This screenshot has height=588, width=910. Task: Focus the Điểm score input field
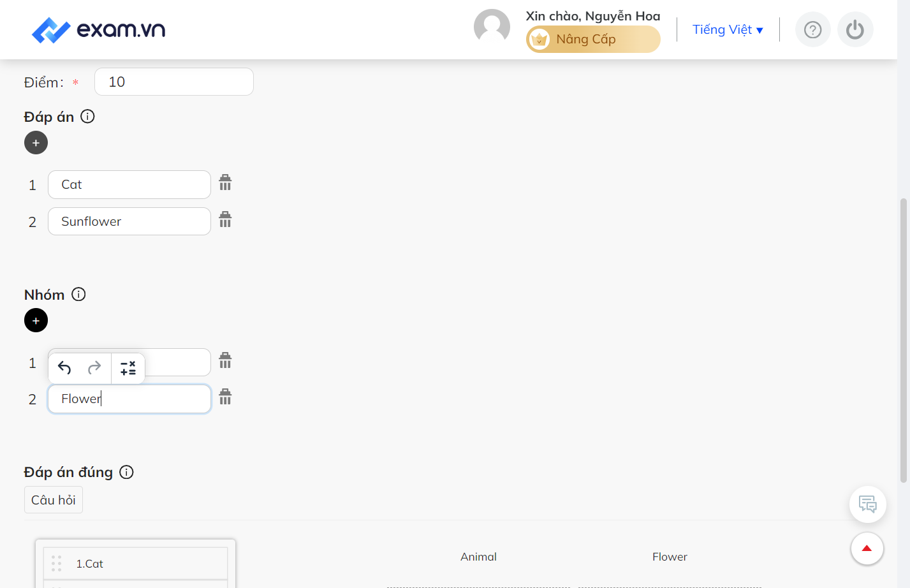coord(174,82)
